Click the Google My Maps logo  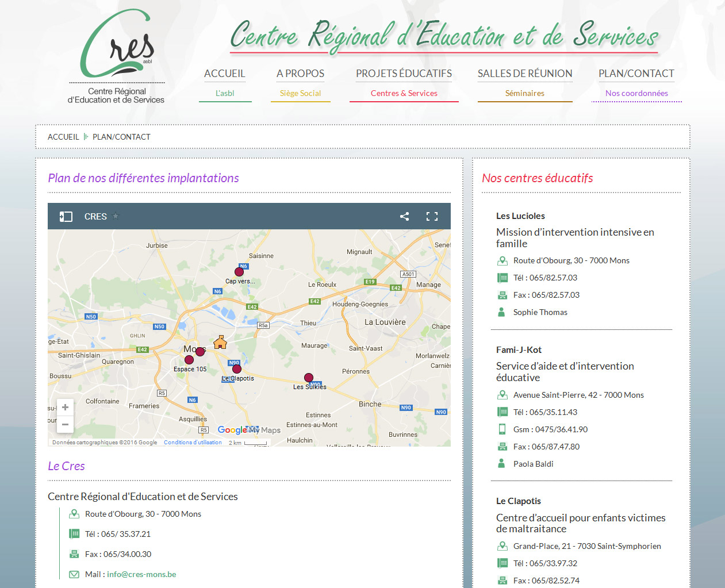pos(249,430)
